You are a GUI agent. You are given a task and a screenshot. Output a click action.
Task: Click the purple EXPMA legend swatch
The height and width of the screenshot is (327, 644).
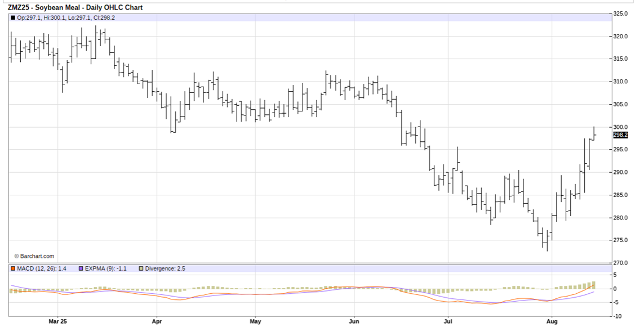click(81, 268)
